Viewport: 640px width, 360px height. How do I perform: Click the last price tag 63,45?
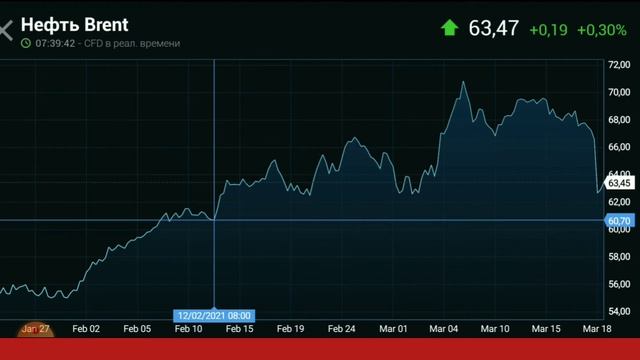click(x=619, y=183)
